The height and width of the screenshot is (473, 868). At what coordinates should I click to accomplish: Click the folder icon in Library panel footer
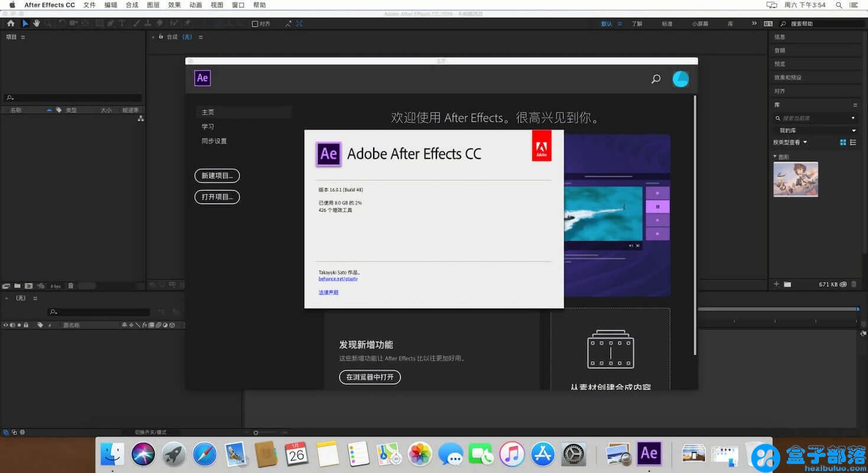coord(788,284)
